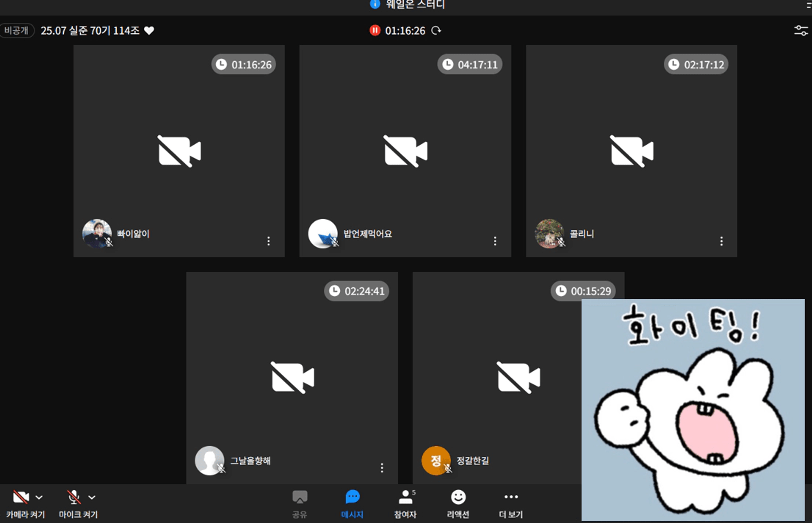Image resolution: width=812 pixels, height=523 pixels.
Task: Click the camera-off icon in 정갈한길's tile
Action: [x=518, y=378]
